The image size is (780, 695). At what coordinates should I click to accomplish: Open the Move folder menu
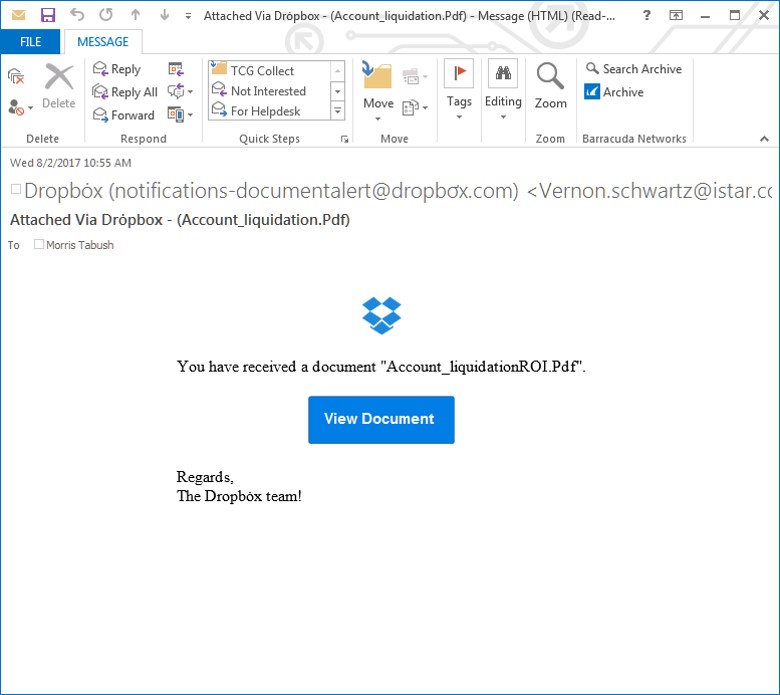[x=378, y=92]
